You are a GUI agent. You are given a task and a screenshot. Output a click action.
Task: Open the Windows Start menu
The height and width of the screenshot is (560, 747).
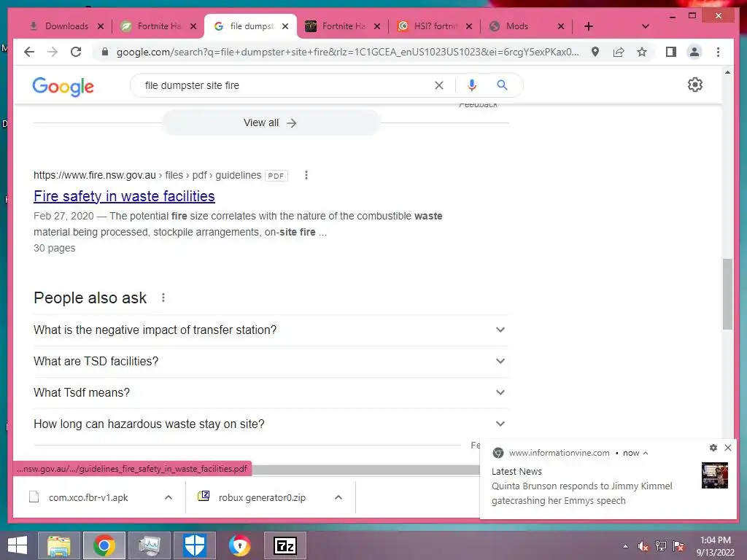(18, 545)
